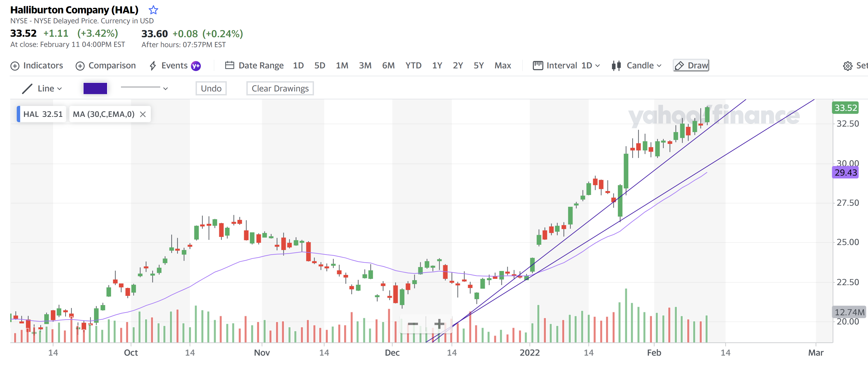Click the Feb date axis label
Viewport: 868px width, 369px height.
pyautogui.click(x=654, y=353)
